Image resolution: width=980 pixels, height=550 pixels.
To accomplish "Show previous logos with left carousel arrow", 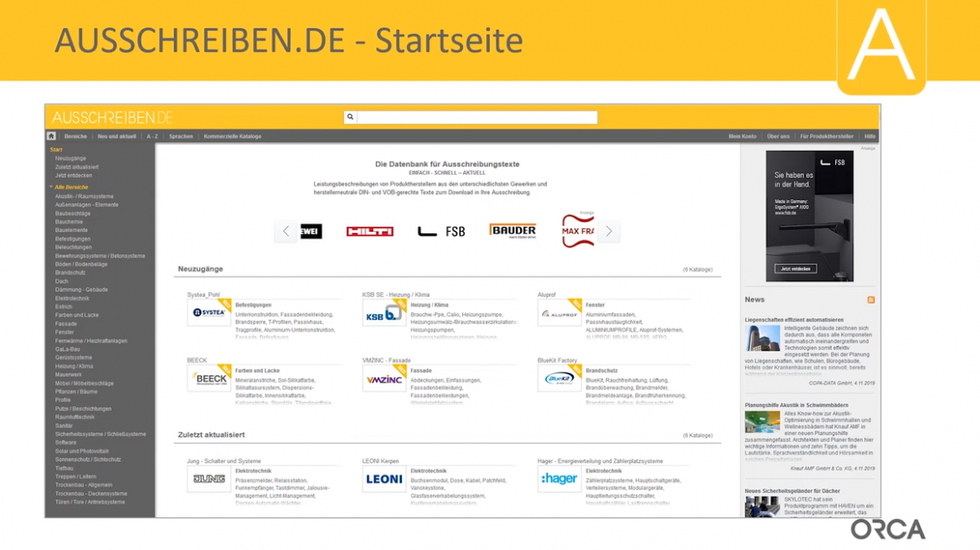I will [286, 231].
